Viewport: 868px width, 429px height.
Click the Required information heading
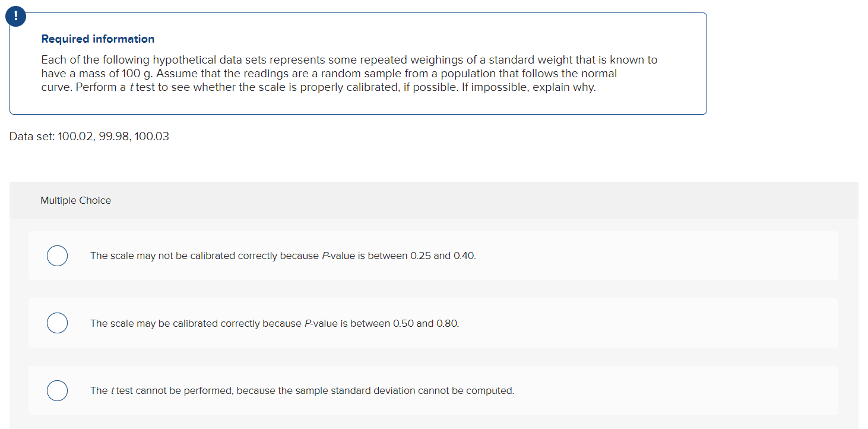pyautogui.click(x=97, y=39)
